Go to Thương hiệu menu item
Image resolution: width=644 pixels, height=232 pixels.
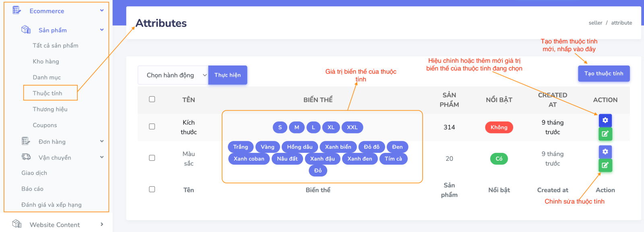coord(50,109)
